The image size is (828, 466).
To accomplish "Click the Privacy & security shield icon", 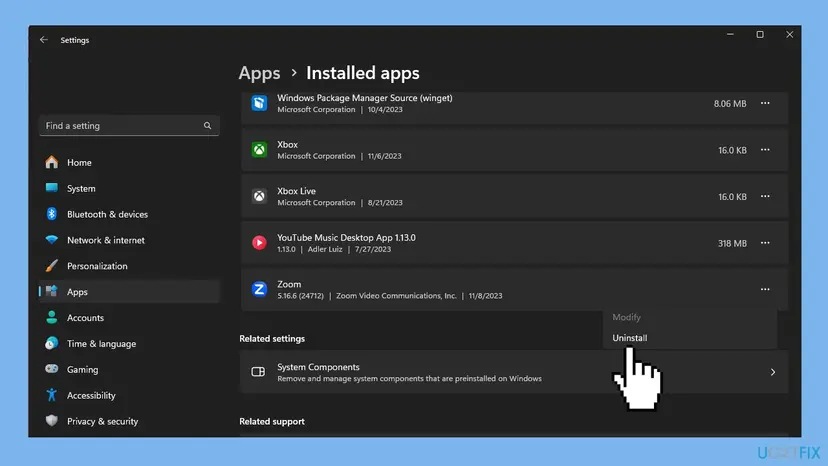I will (x=52, y=421).
